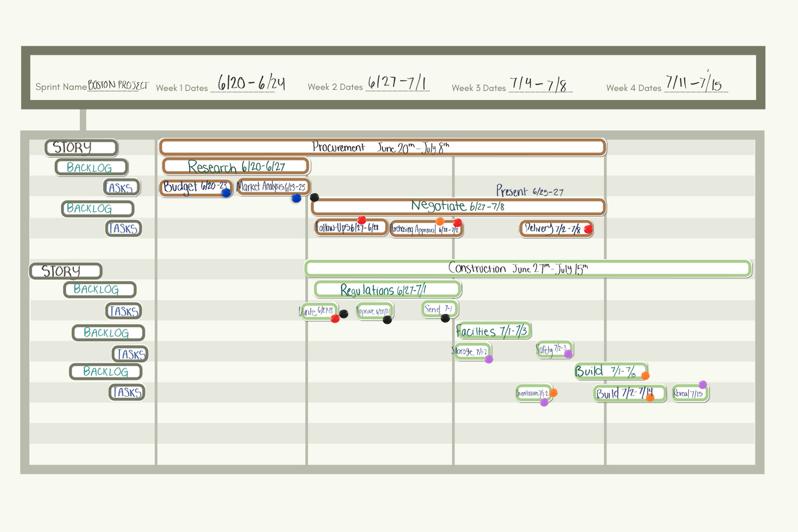Open the Market Analysis task card
The width and height of the screenshot is (798, 532).
[273, 187]
